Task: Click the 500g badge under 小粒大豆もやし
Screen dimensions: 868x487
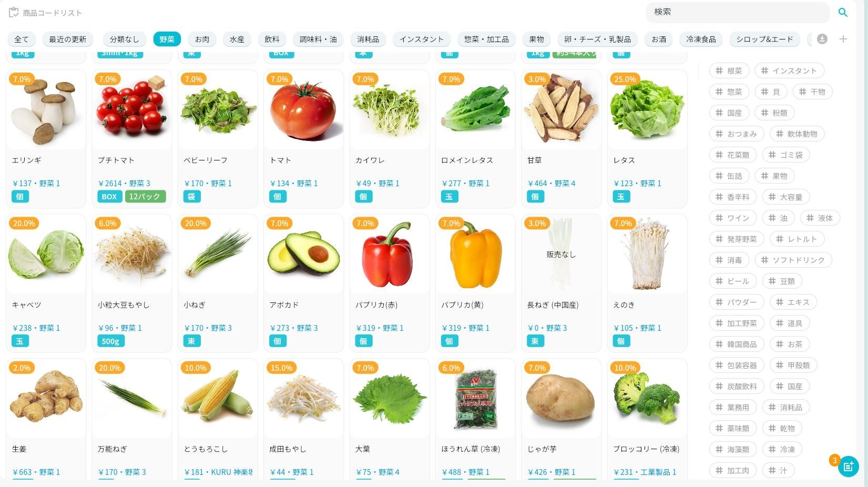Action: pyautogui.click(x=110, y=341)
